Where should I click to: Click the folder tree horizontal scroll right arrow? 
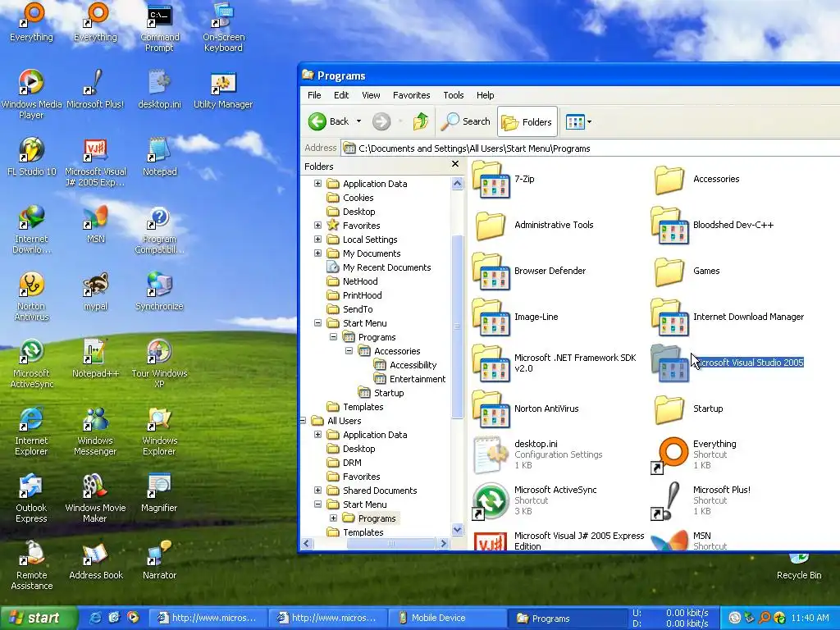pos(443,543)
